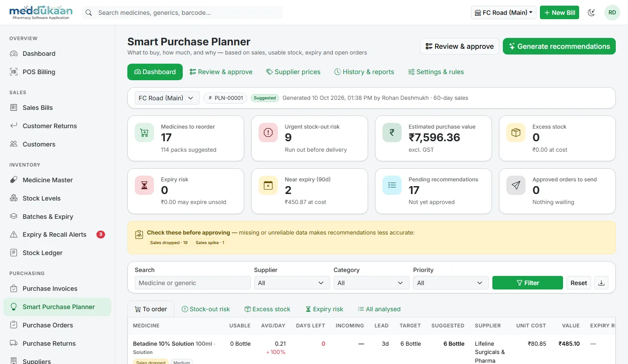Click Generate recommendations button
The image size is (628, 364).
(559, 47)
